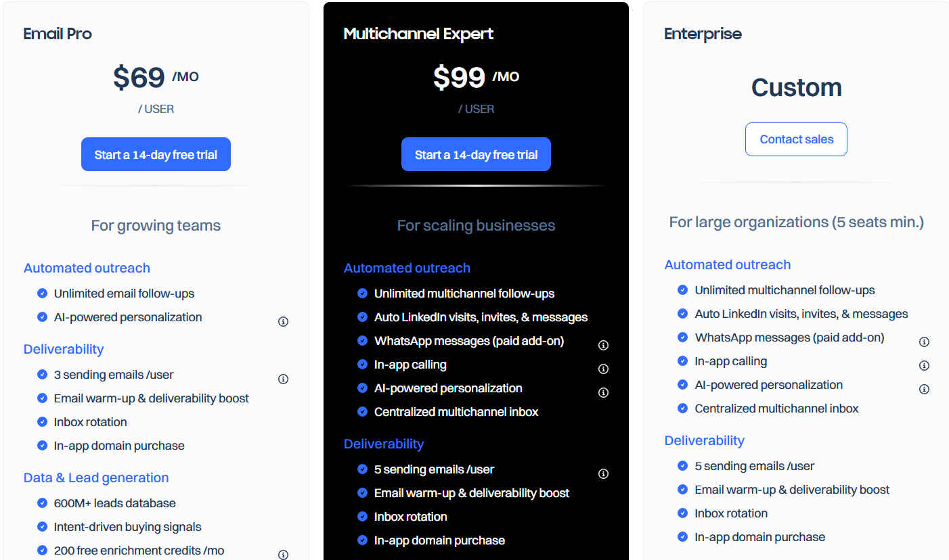
Task: Click the check icon beside Centralized multichannel inbox in Enterprise
Action: coord(682,409)
